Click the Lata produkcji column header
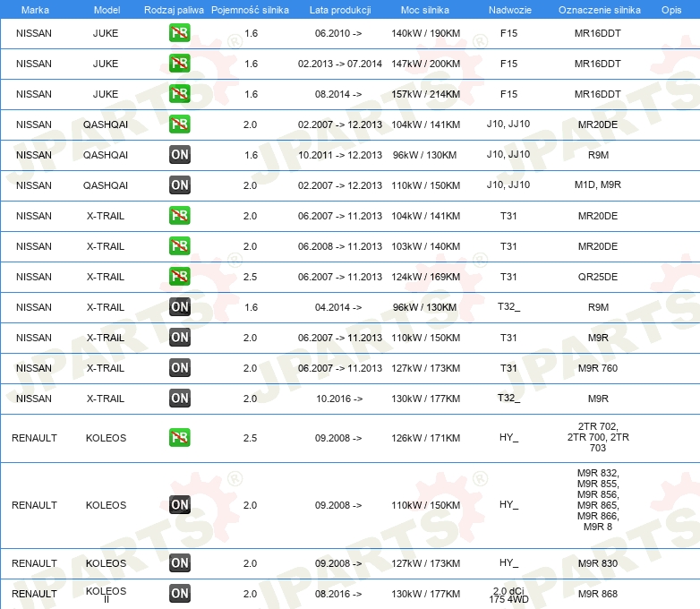The width and height of the screenshot is (700, 609). coord(340,10)
